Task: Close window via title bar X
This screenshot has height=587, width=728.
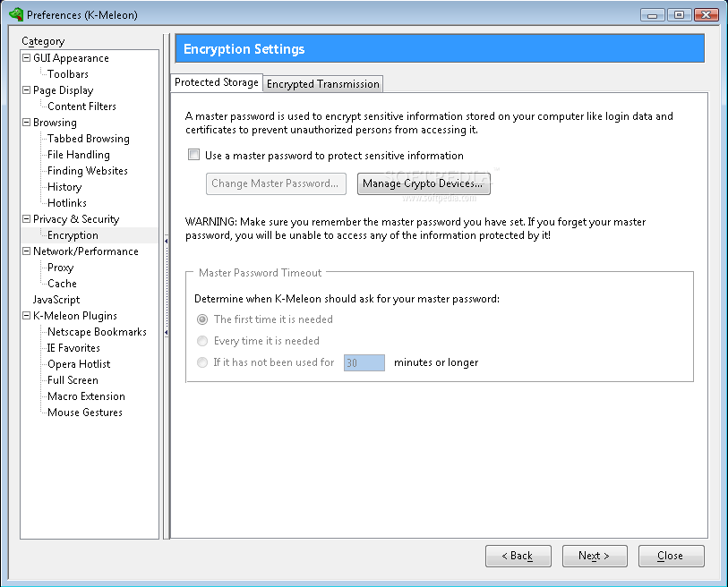Action: coord(706,15)
